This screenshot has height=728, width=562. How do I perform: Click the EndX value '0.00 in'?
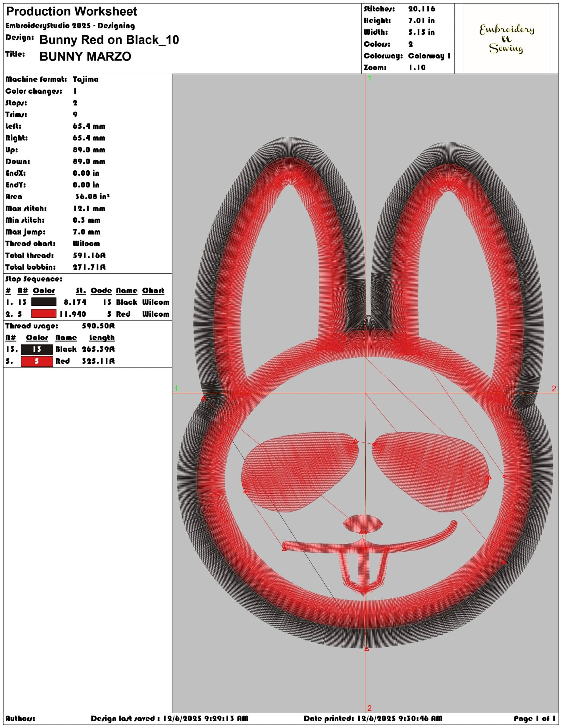click(86, 173)
